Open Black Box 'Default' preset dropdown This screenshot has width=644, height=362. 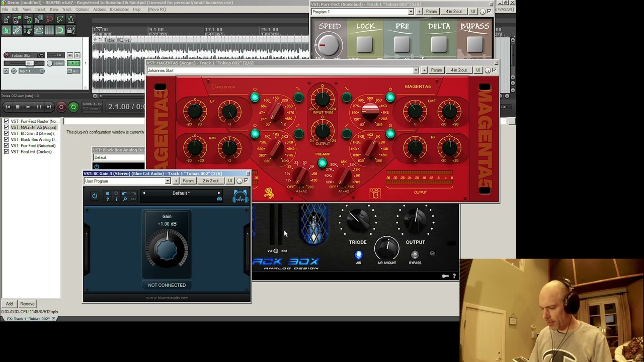(x=119, y=157)
